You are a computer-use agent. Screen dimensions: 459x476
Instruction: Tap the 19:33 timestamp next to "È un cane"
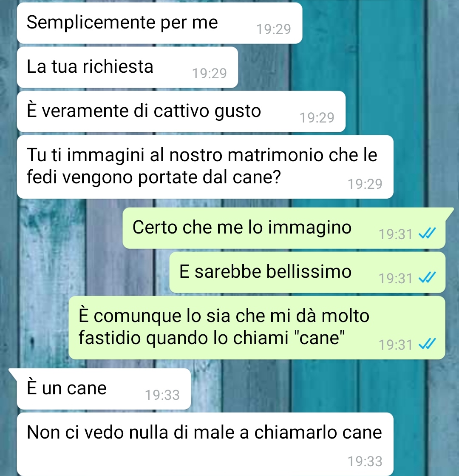pyautogui.click(x=162, y=395)
